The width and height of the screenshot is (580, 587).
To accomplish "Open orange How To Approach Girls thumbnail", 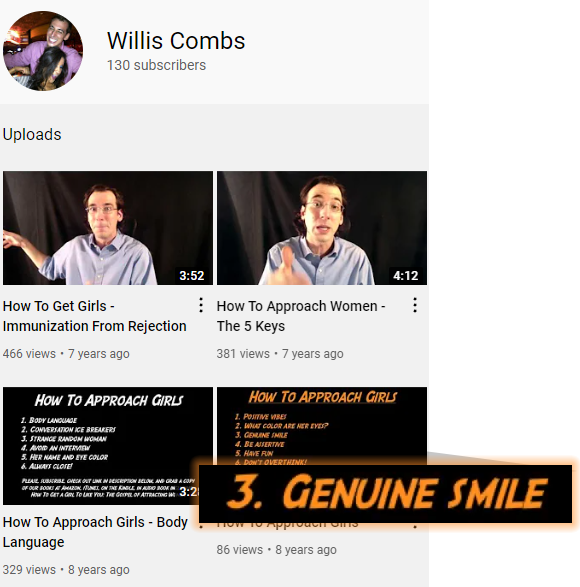I will click(322, 426).
